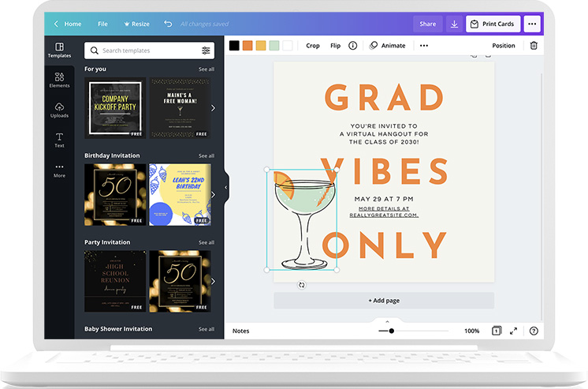Screen dimensions: 588x389
Task: See all Birthday Invitation templates
Action: [207, 155]
